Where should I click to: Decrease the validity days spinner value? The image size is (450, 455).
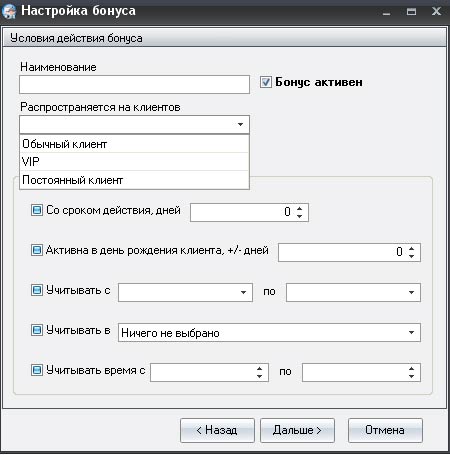click(299, 216)
